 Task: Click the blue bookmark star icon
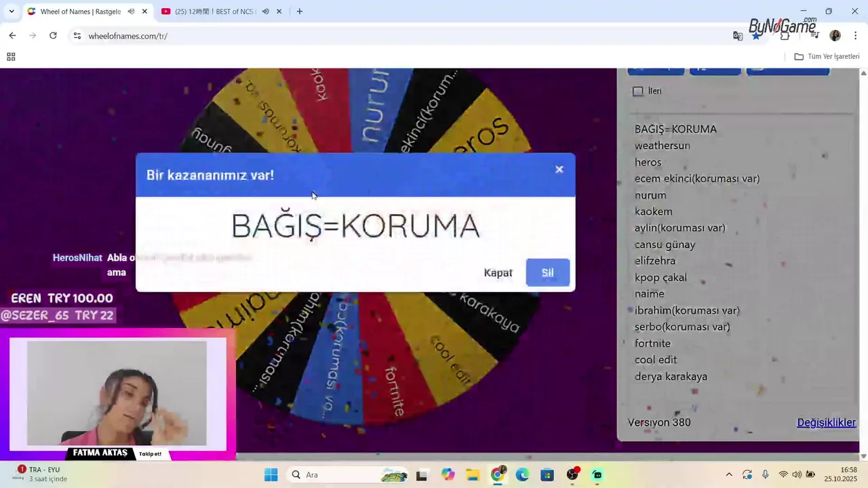(755, 36)
